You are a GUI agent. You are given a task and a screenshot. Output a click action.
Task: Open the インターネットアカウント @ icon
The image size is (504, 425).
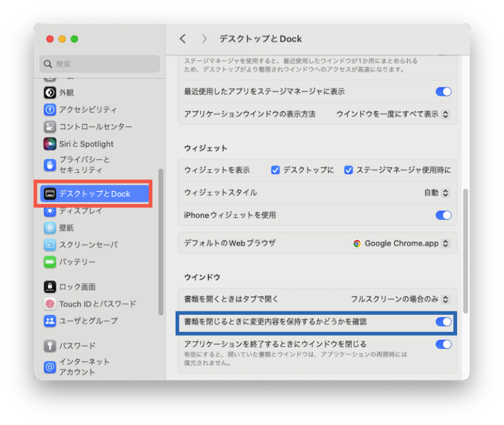tap(50, 367)
